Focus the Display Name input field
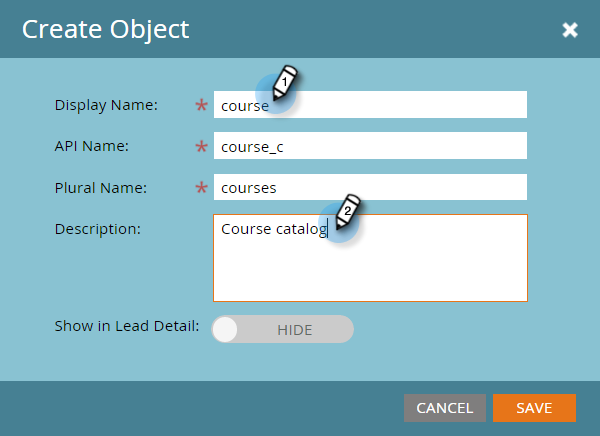600x436 pixels. 400,105
